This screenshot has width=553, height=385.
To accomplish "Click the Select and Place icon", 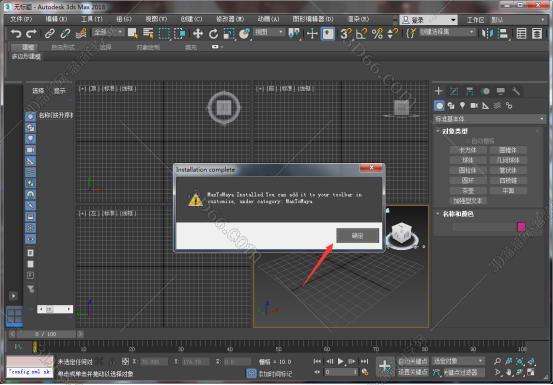I will pyautogui.click(x=244, y=33).
